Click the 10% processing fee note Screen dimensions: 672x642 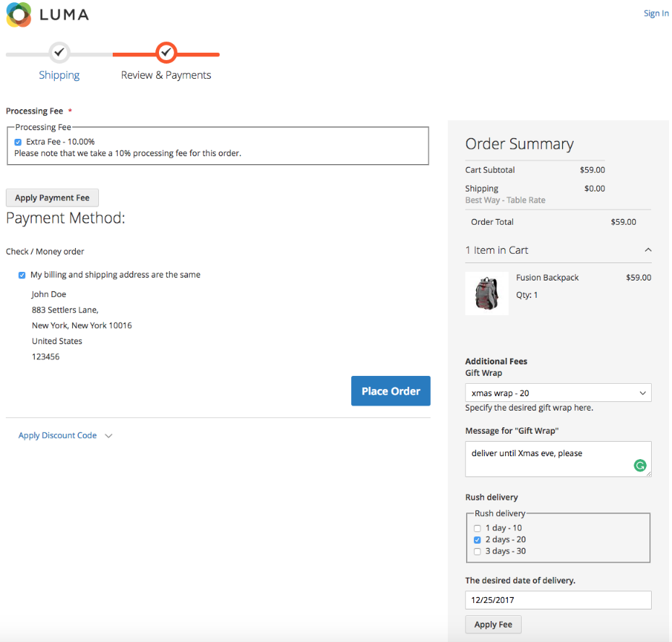tap(128, 153)
